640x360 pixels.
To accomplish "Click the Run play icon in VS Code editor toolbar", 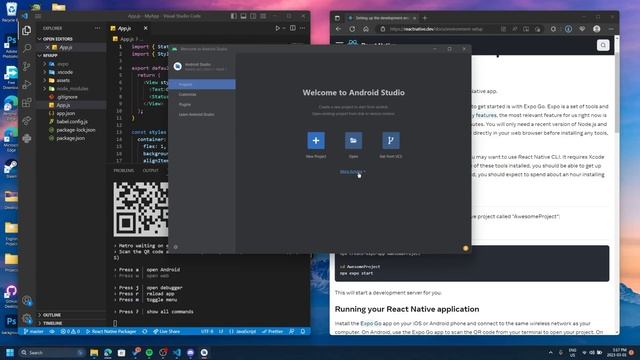I will pos(278,28).
